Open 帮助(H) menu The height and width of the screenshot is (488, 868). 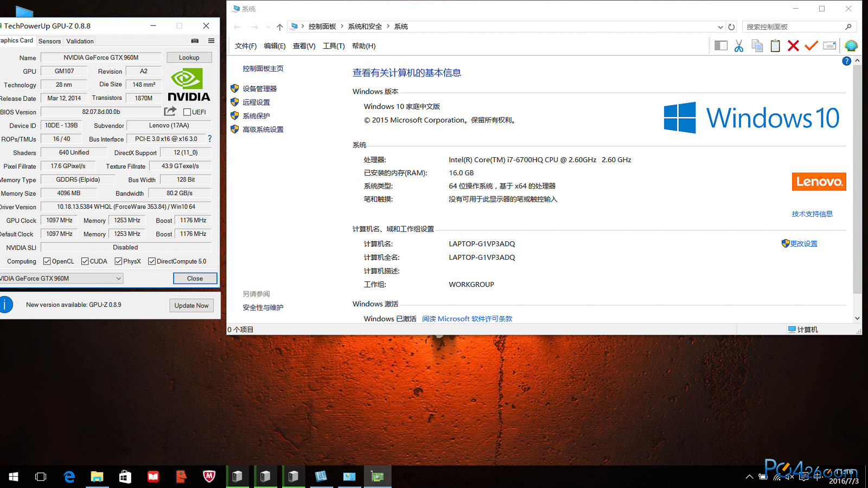363,46
